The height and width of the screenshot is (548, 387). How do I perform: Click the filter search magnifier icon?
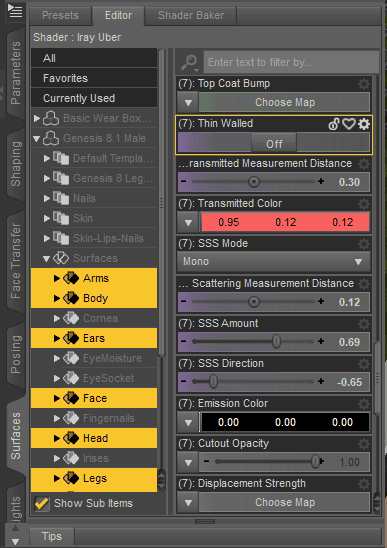click(x=189, y=62)
